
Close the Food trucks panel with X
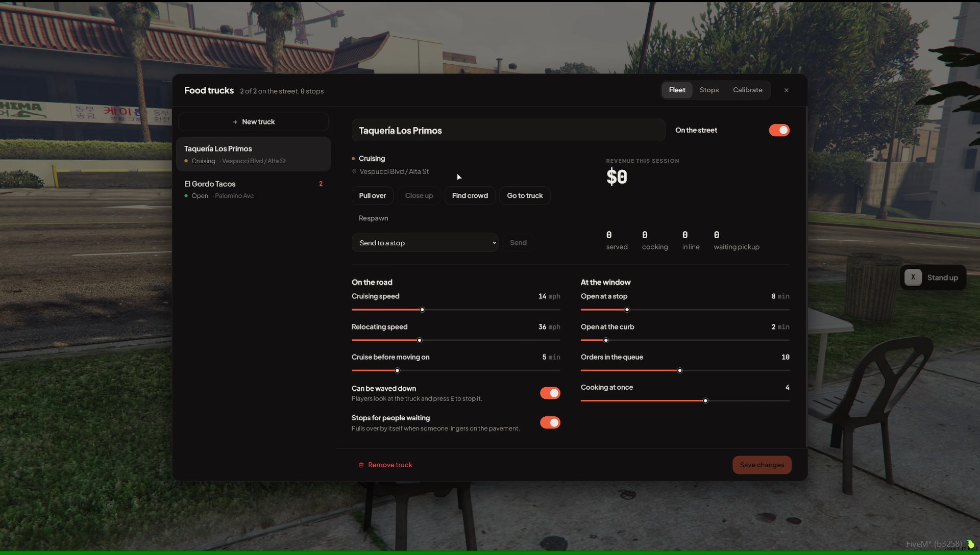click(787, 90)
